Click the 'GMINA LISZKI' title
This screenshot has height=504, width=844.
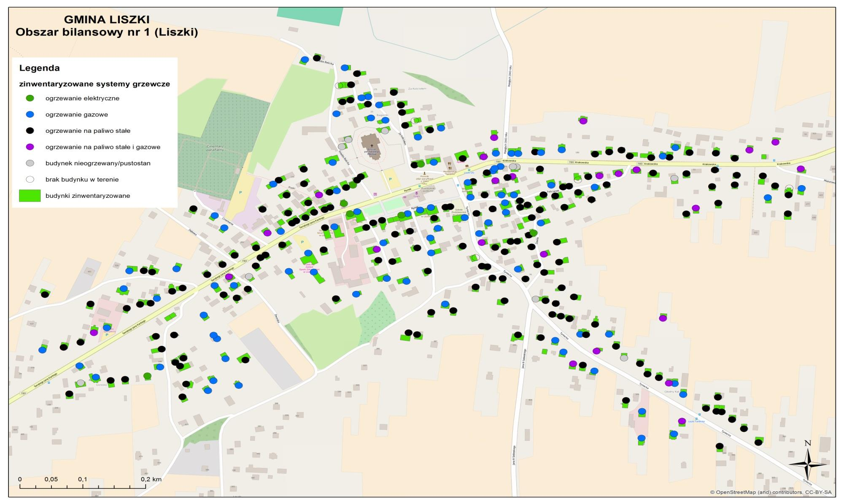point(107,20)
